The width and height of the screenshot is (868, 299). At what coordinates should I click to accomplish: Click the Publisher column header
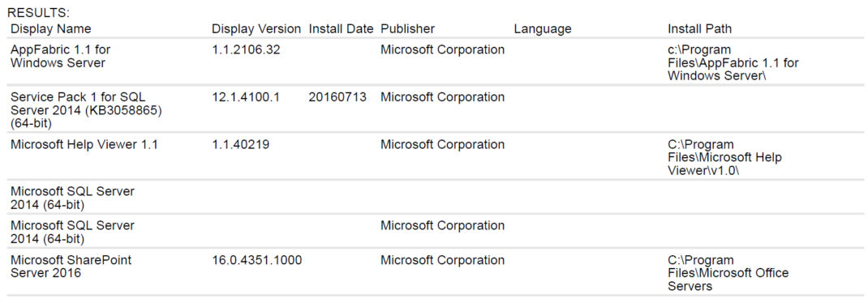click(407, 28)
